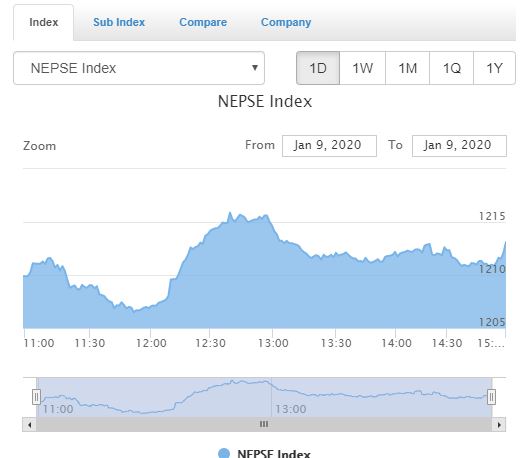The height and width of the screenshot is (458, 521).
Task: Click the 14:00 time axis label
Action: [x=396, y=343]
